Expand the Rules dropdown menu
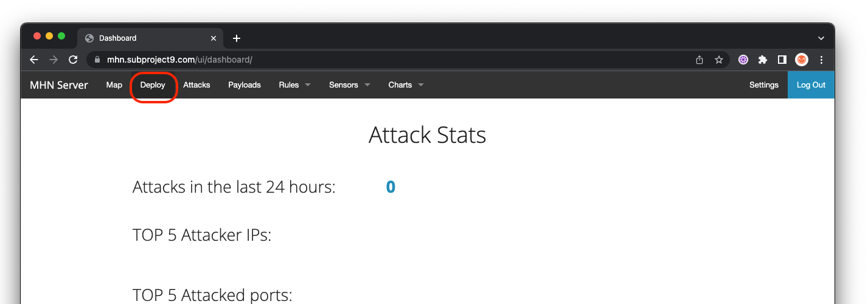 pos(295,85)
